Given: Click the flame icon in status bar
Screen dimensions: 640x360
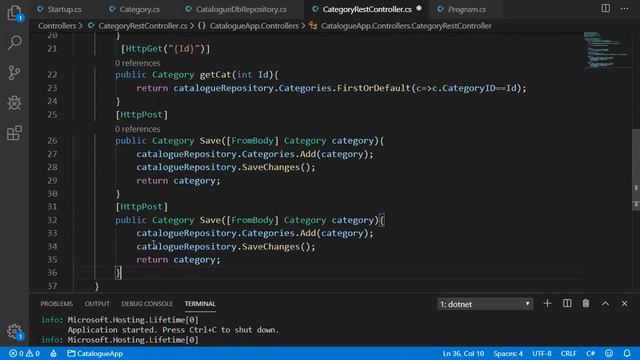Looking at the screenshot, I should pyautogui.click(x=53, y=353).
